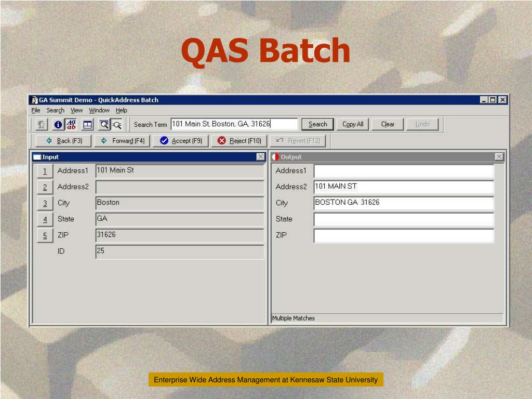532x399 pixels.
Task: Click the Input panel title icon
Action: 37,157
